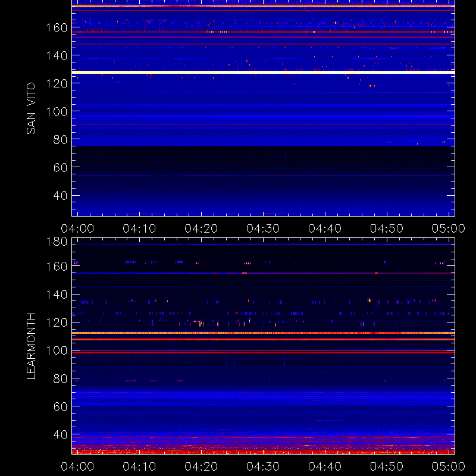
Task: Click the 60 frequency label on Learmonth axis
Action: click(60, 406)
